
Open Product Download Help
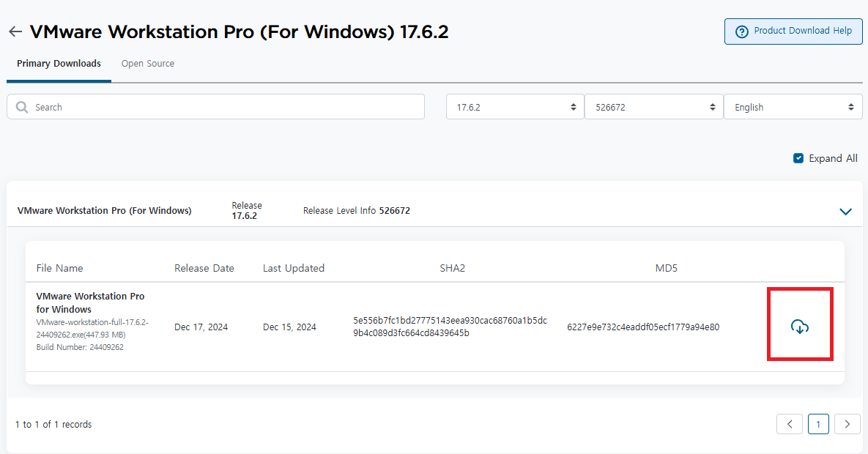793,31
